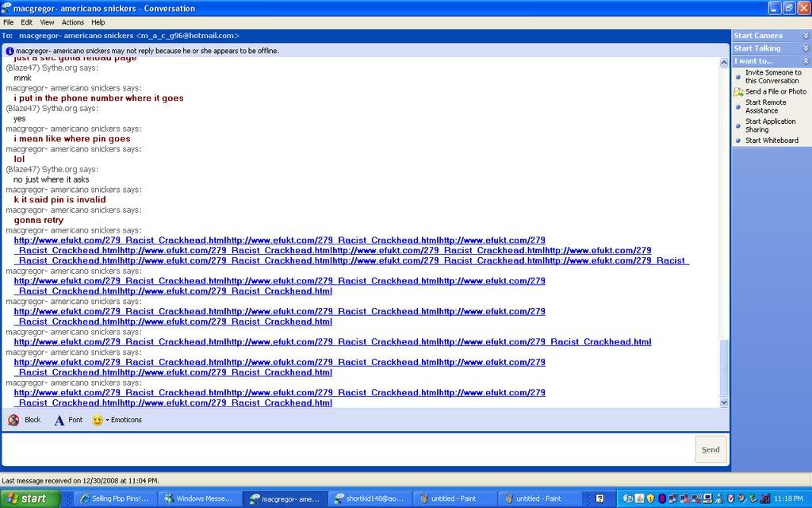The image size is (812, 508).
Task: Click the blue info icon in offline notice
Action: pyautogui.click(x=10, y=51)
